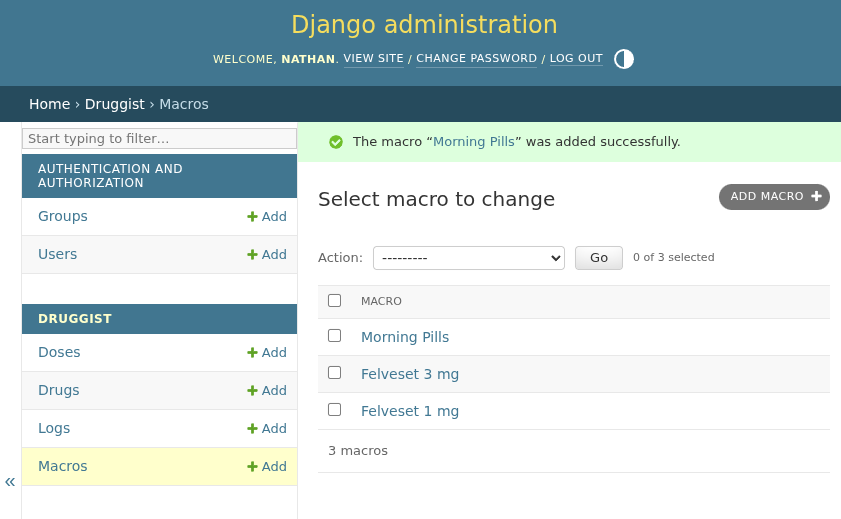
Task: Tick the checkbox for Felveset 1 mg
Action: tap(334, 410)
